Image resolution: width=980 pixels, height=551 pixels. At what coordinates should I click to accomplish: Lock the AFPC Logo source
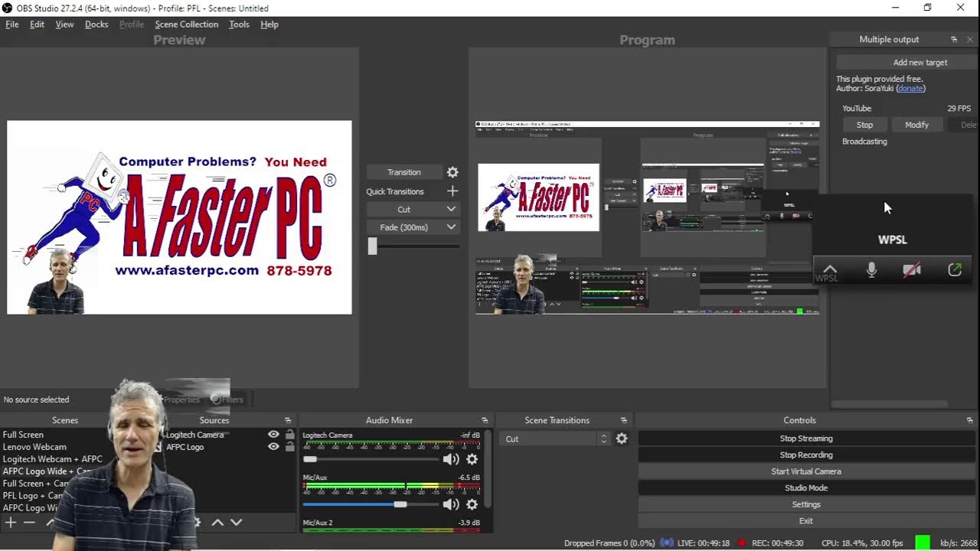pyautogui.click(x=290, y=447)
